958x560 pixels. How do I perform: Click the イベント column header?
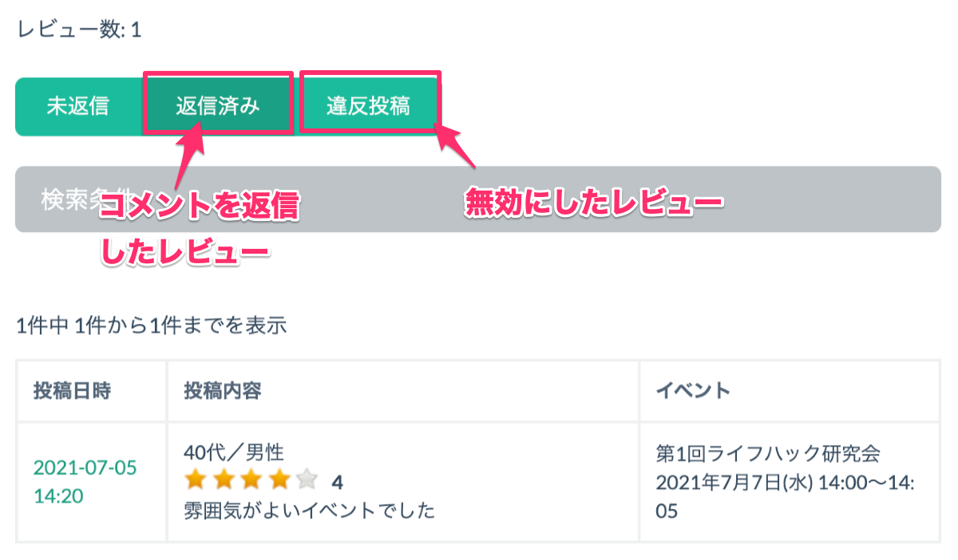pyautogui.click(x=693, y=390)
